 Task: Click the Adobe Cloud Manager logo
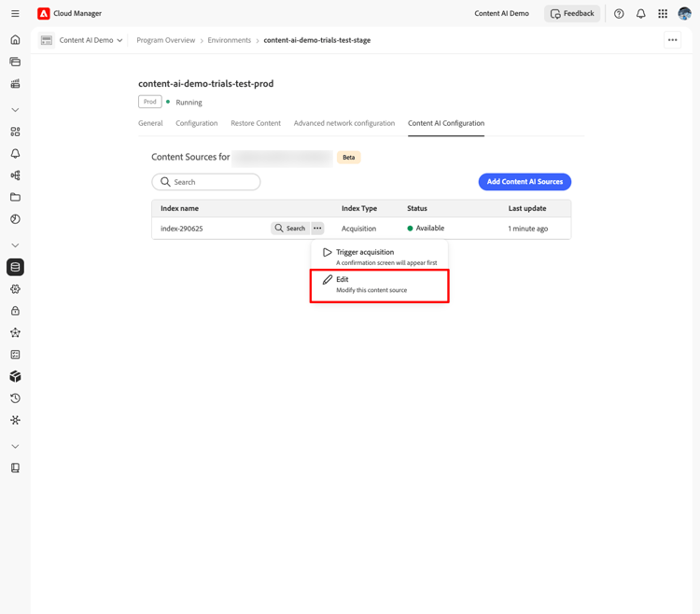43,13
